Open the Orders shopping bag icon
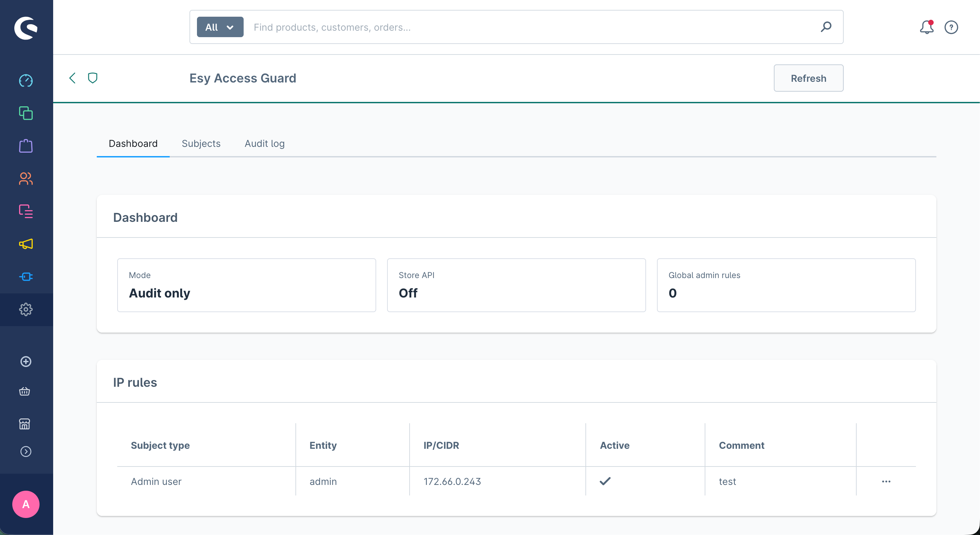980x535 pixels. (x=26, y=146)
